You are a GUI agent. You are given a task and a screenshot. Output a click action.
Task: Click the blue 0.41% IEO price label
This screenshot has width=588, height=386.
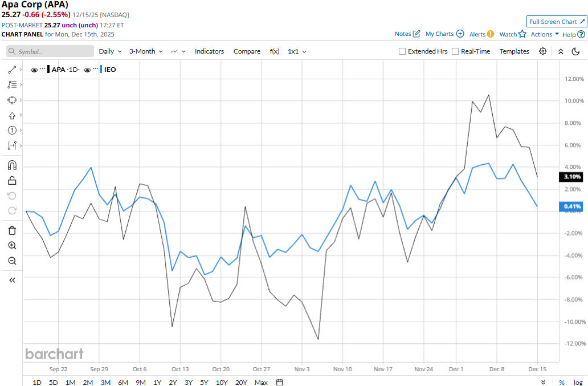pyautogui.click(x=571, y=206)
